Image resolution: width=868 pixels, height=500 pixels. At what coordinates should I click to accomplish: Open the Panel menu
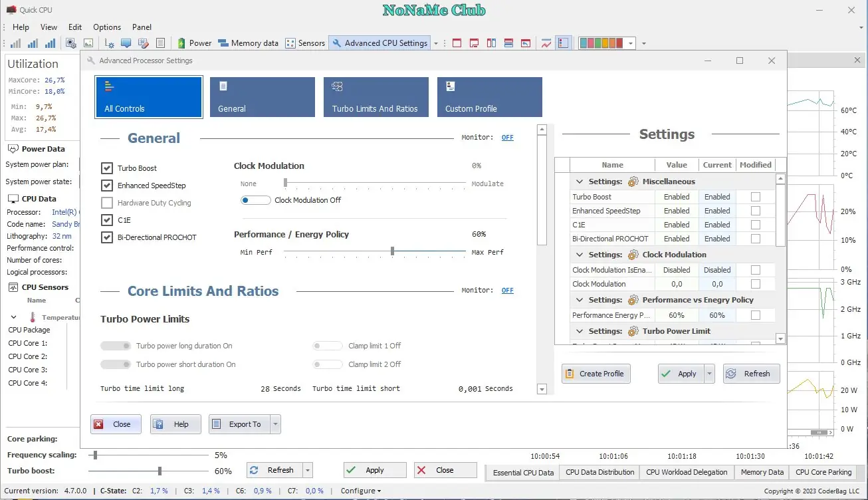[142, 27]
